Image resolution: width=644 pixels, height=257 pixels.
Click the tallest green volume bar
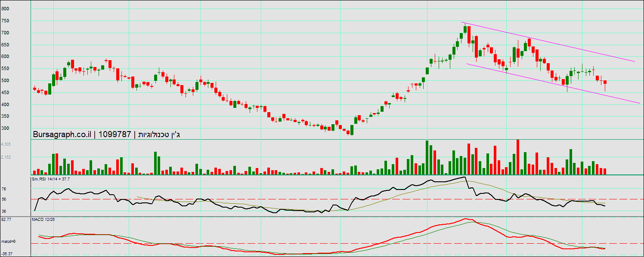coord(427,157)
